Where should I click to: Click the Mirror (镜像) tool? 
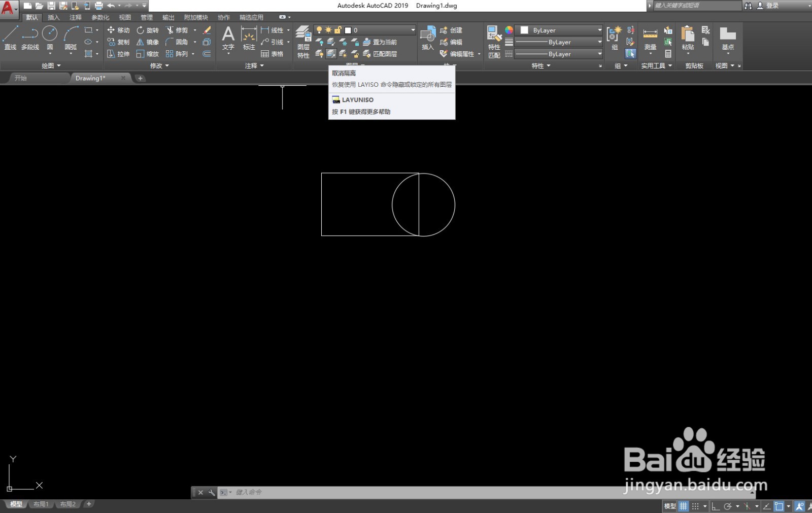[147, 42]
